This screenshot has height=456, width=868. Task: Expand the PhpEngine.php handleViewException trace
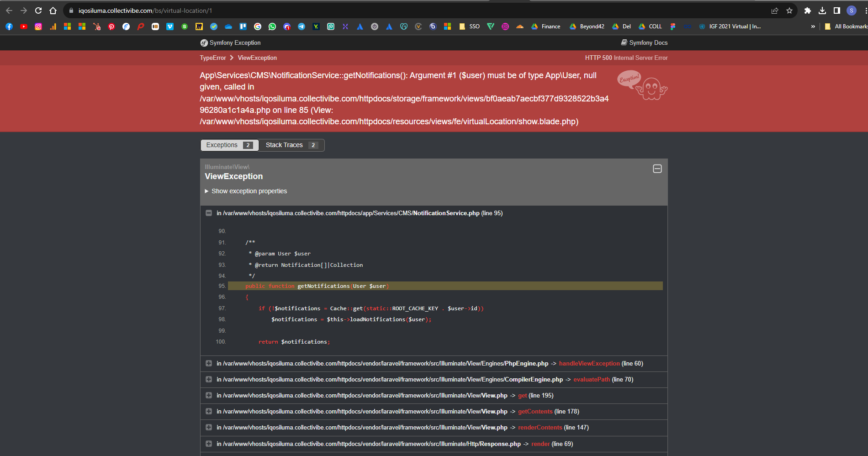pos(209,363)
